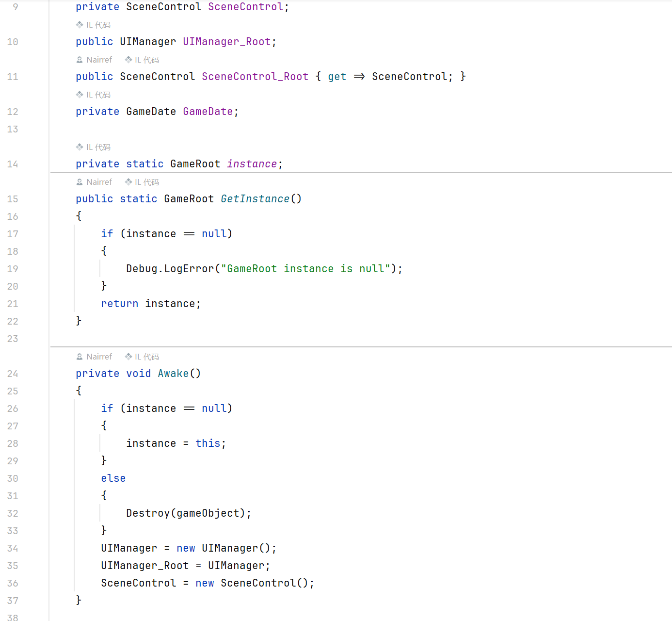The image size is (672, 621).
Task: Click the if keyword on line 26
Action: [x=107, y=409]
